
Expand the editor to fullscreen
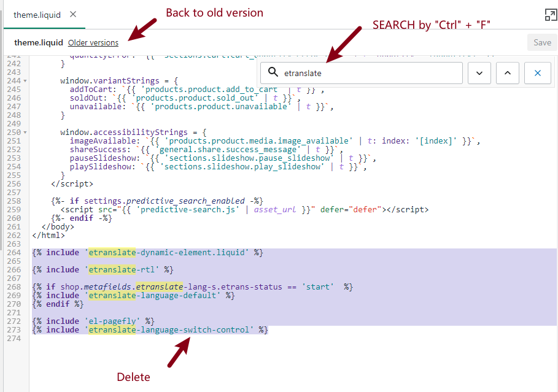point(551,15)
